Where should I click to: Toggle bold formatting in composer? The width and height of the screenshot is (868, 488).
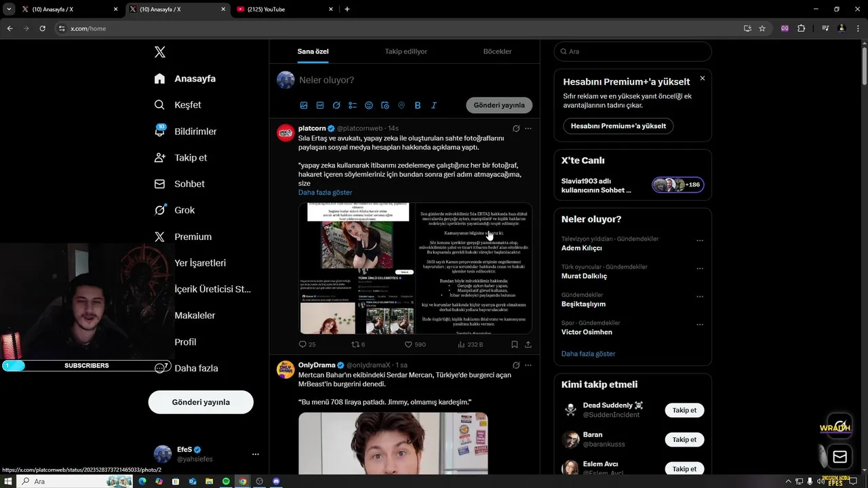click(418, 106)
